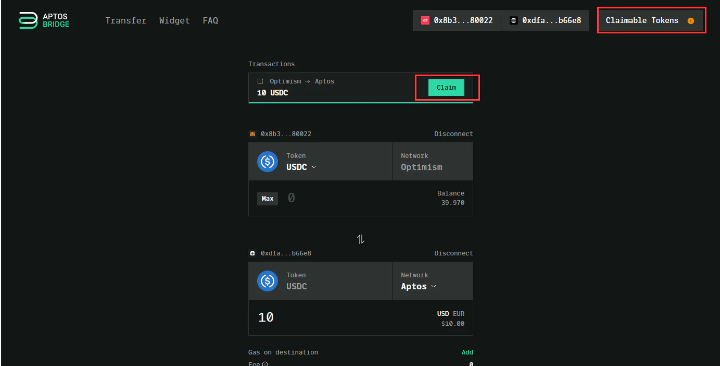Switch currency display to USD
Viewport: 720px width, 366px height.
443,314
